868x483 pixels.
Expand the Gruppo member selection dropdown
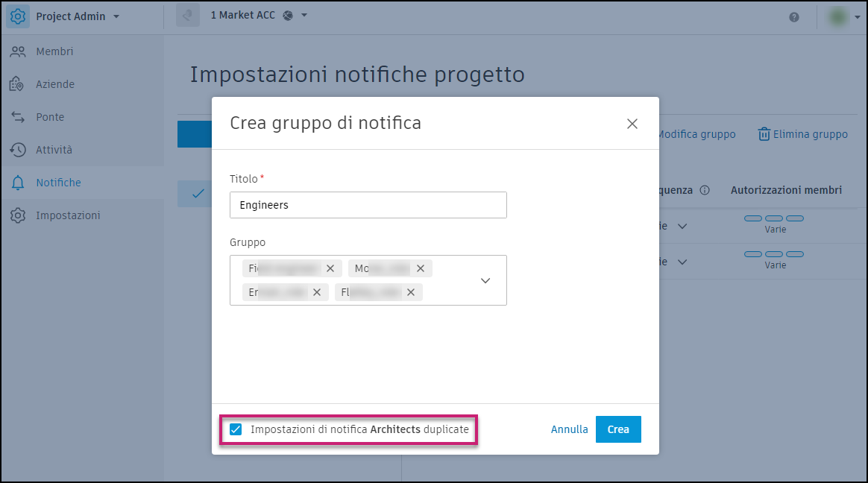485,280
